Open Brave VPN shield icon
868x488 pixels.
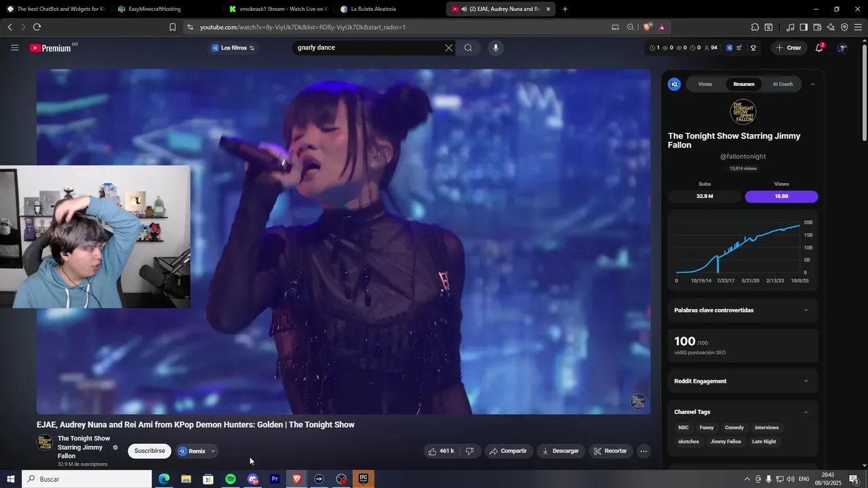click(x=844, y=27)
